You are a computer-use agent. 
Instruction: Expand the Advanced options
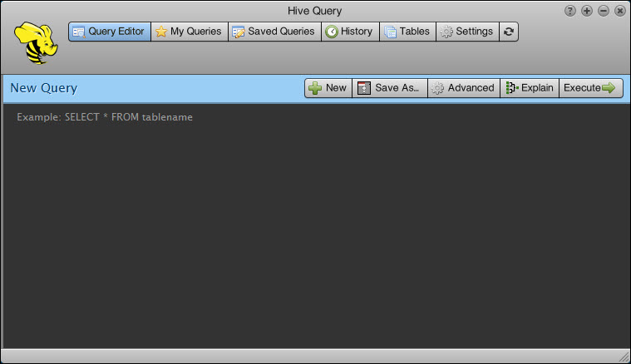[463, 88]
